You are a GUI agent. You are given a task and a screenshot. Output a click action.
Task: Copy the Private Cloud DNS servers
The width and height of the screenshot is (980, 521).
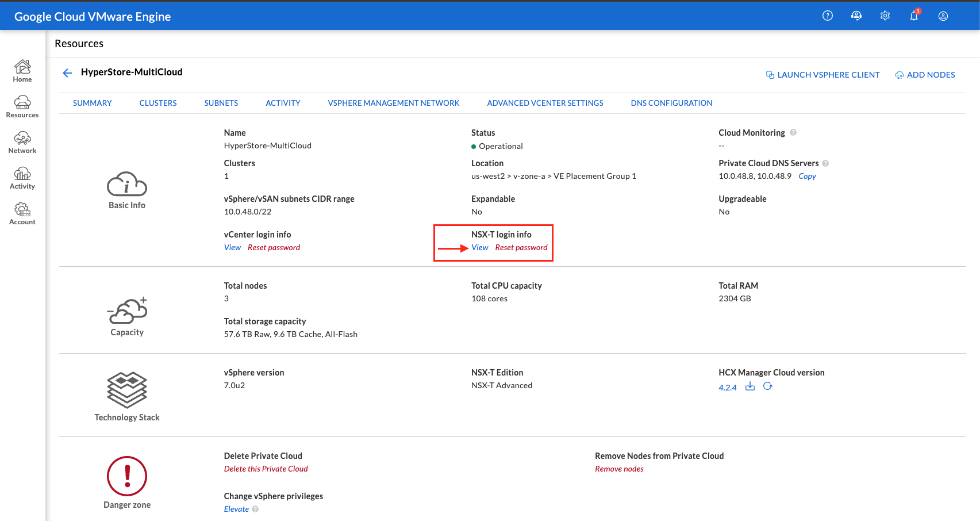pos(807,176)
